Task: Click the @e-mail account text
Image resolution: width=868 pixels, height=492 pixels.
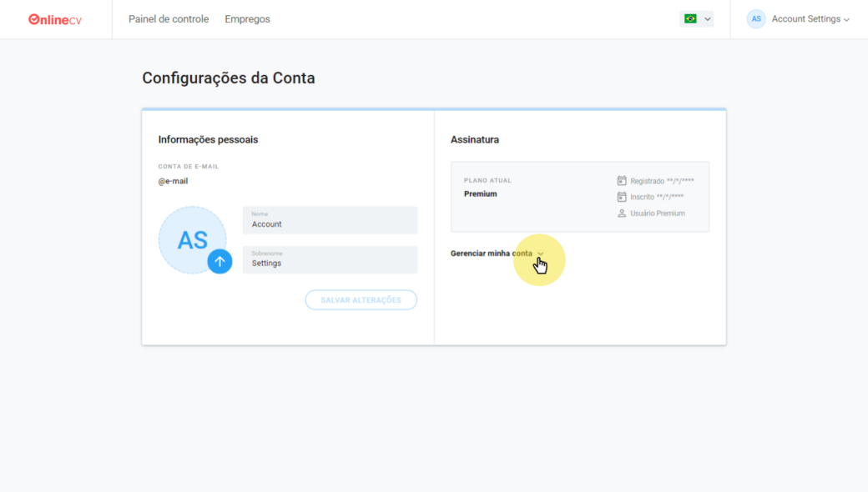Action: pyautogui.click(x=173, y=181)
